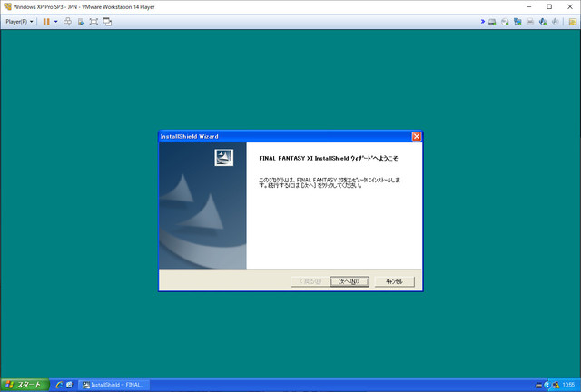581x392 pixels.
Task: Click the CD/DVD drive device icon
Action: tap(505, 22)
